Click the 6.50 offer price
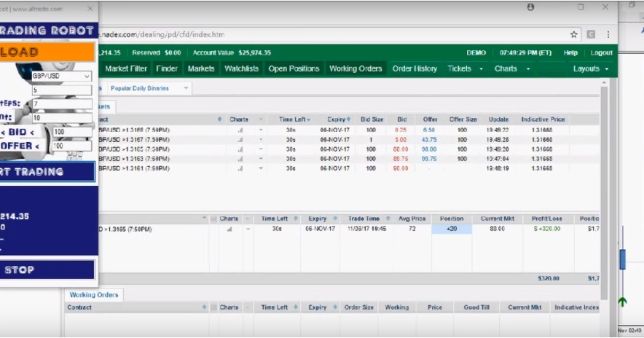The image size is (644, 338). click(429, 130)
